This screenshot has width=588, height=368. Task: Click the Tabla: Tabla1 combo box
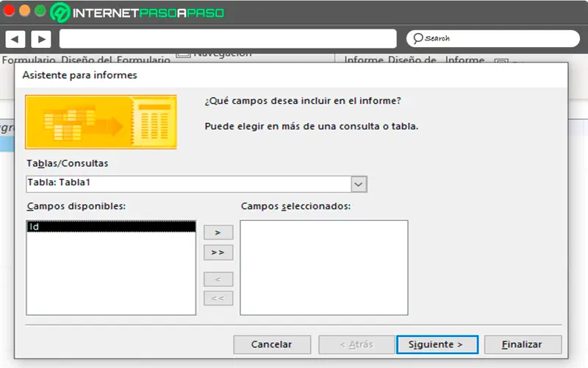(x=196, y=184)
